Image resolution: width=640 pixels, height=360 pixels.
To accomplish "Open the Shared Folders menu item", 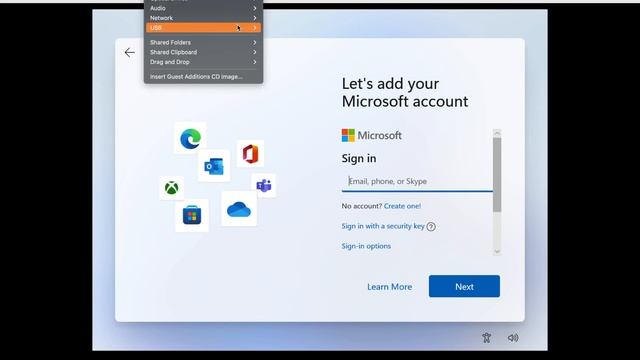I will 203,42.
